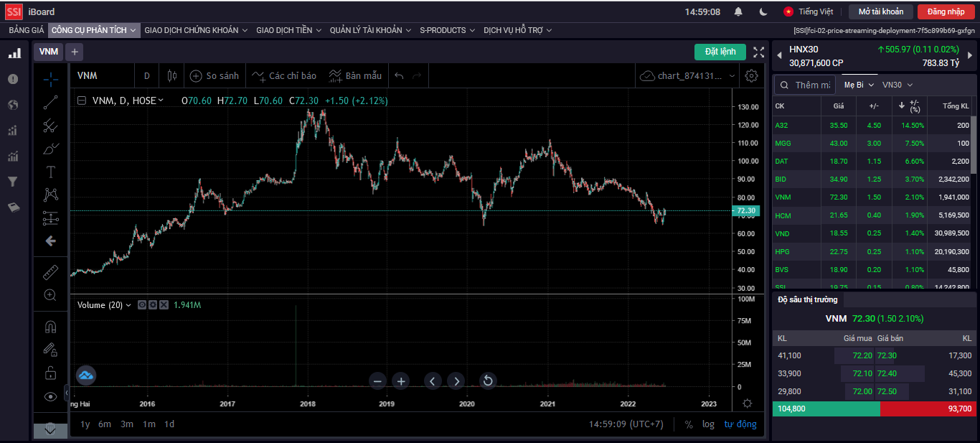Toggle magnet snap mode
Screen dimensions: 980x443
50,327
